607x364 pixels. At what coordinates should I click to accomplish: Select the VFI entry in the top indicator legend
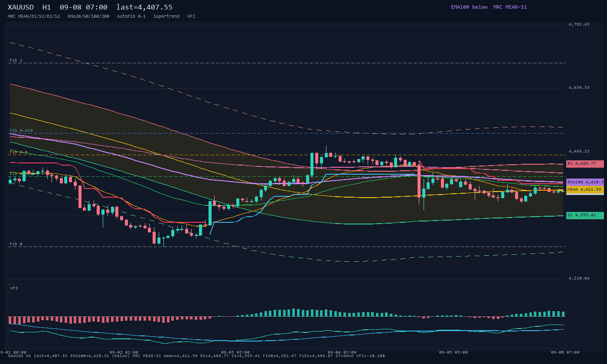[191, 16]
